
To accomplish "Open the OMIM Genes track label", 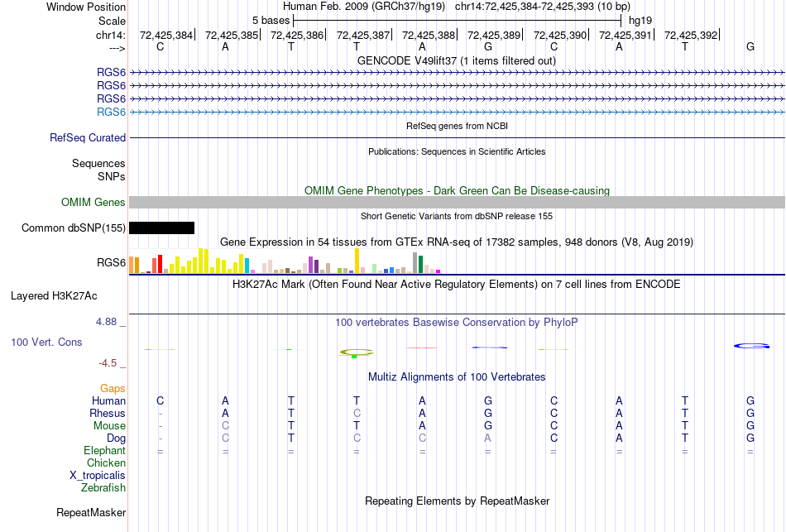I will [x=93, y=202].
